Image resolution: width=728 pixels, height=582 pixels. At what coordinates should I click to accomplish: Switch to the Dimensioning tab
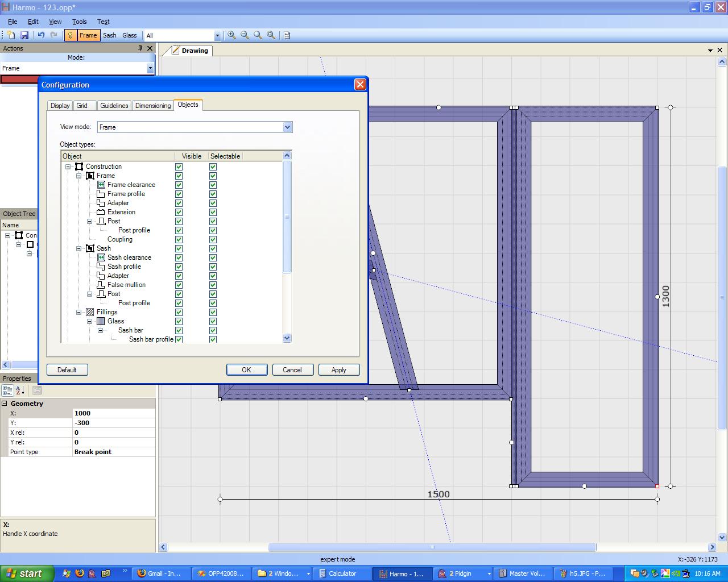[152, 106]
